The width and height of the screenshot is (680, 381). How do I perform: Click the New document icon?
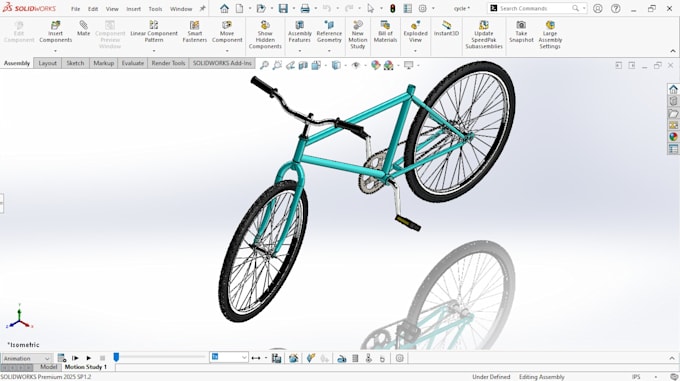tap(239, 8)
